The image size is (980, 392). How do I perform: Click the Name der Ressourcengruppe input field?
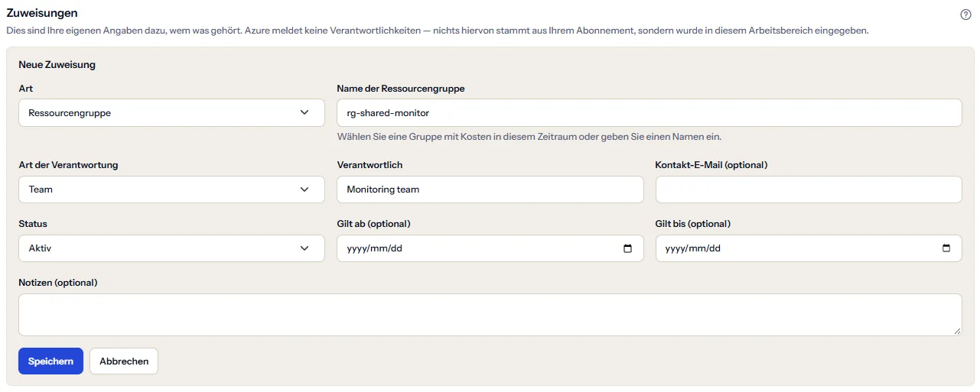pos(649,112)
